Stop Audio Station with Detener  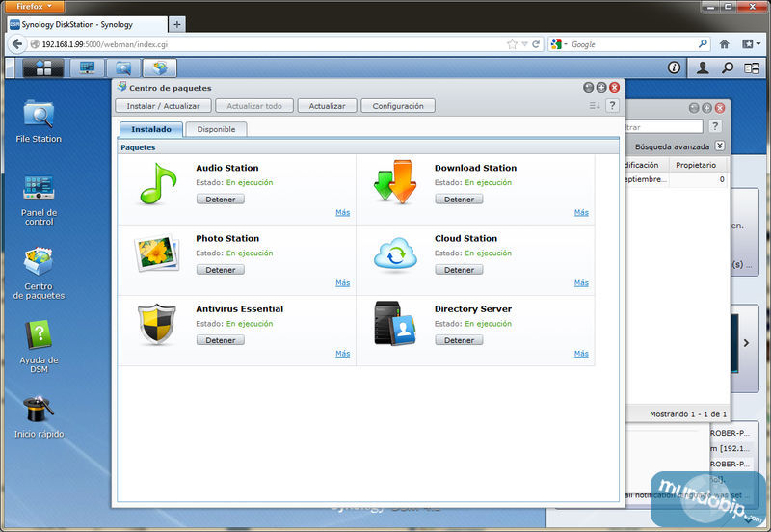pyautogui.click(x=221, y=199)
